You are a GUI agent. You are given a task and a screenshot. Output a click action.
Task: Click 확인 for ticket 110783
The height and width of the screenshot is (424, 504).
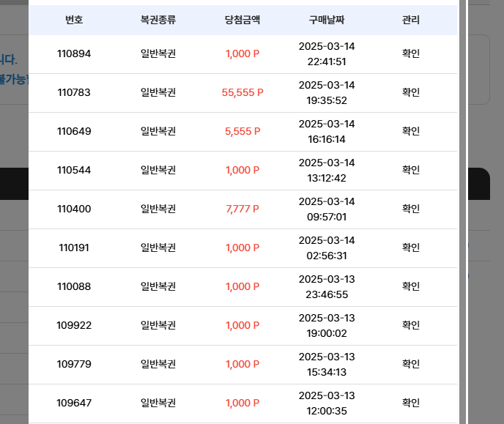tap(411, 92)
